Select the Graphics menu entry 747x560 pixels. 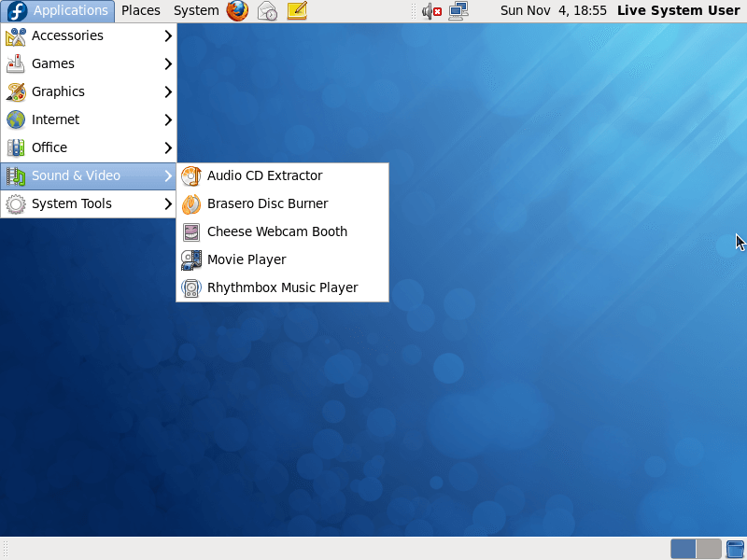(x=89, y=91)
